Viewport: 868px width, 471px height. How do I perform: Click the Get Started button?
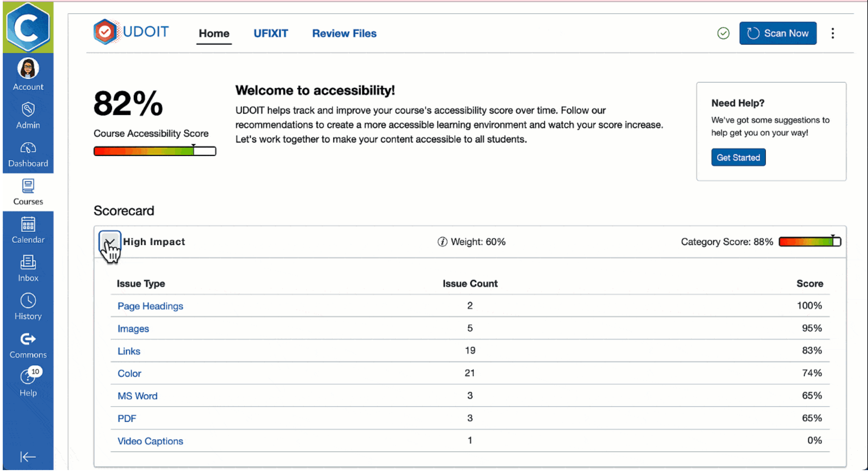738,157
